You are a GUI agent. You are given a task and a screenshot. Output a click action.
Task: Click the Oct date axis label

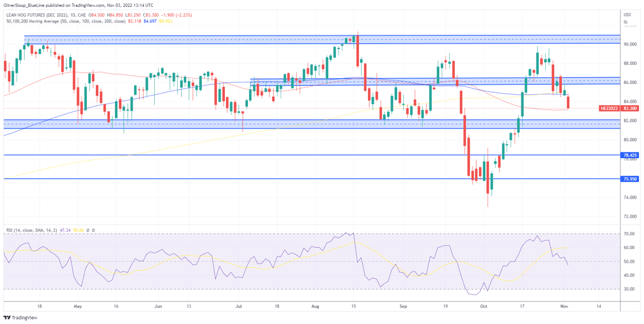point(484,306)
